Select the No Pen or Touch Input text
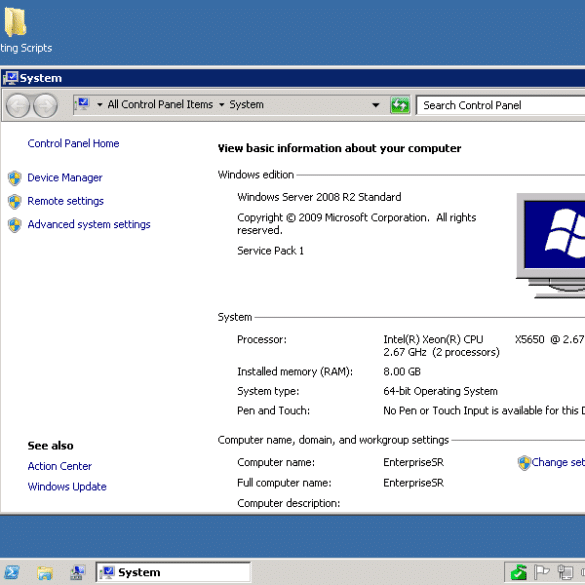The height and width of the screenshot is (585, 585). pos(484,410)
